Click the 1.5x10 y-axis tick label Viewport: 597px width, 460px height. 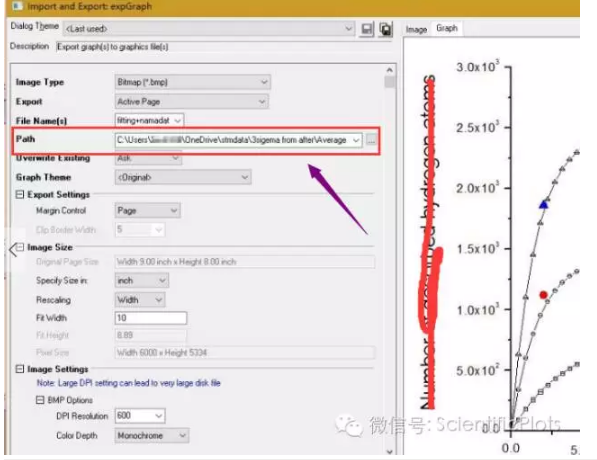pyautogui.click(x=477, y=248)
